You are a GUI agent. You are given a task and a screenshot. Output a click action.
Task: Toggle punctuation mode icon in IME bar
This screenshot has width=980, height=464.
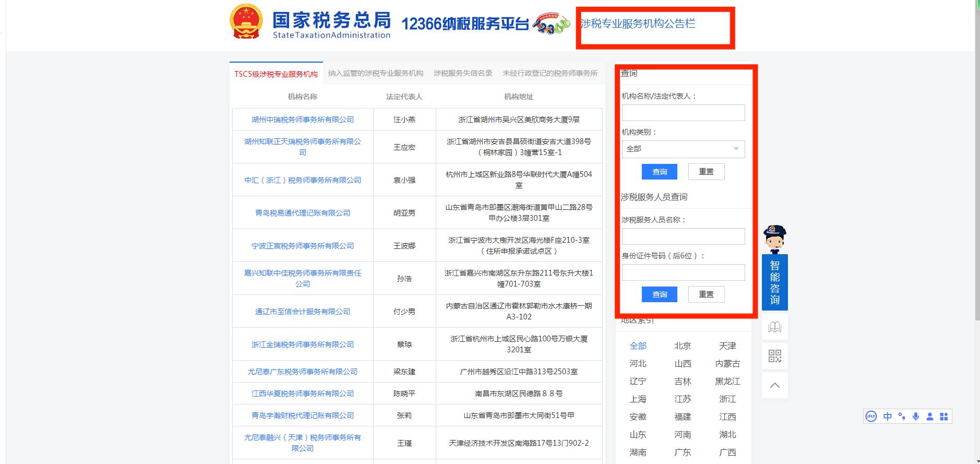tap(902, 417)
